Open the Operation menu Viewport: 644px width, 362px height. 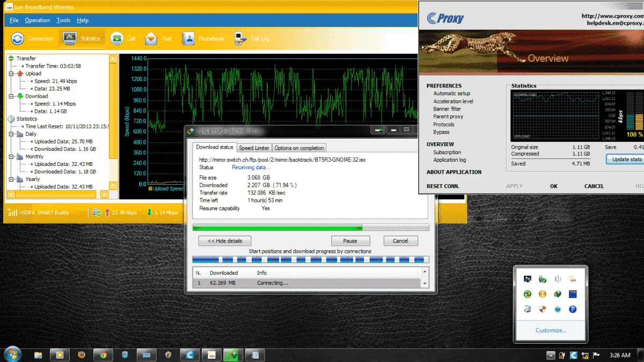38,20
